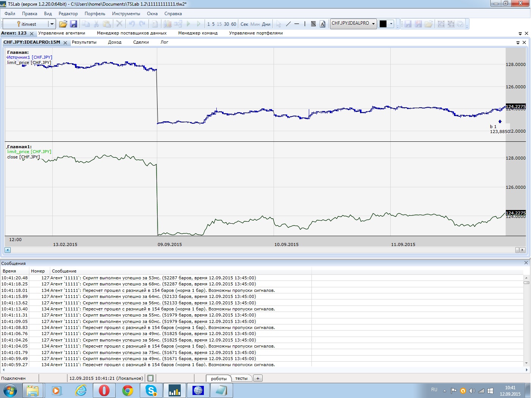Select the diagonal trend line tool
The width and height of the screenshot is (532, 398).
pos(288,24)
